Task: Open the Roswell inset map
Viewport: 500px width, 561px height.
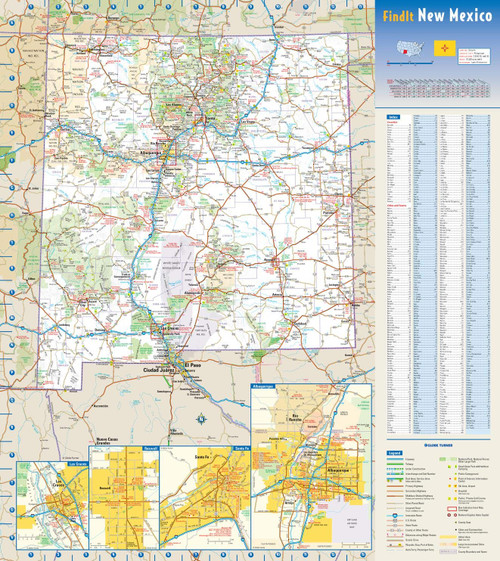Action: tap(124, 498)
